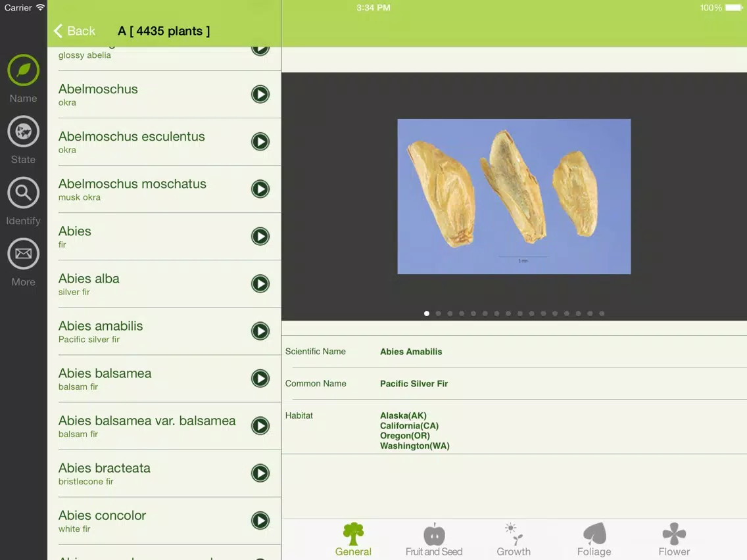Tap the battery icon in status bar
Viewport: 747px width, 560px height.
click(x=734, y=8)
